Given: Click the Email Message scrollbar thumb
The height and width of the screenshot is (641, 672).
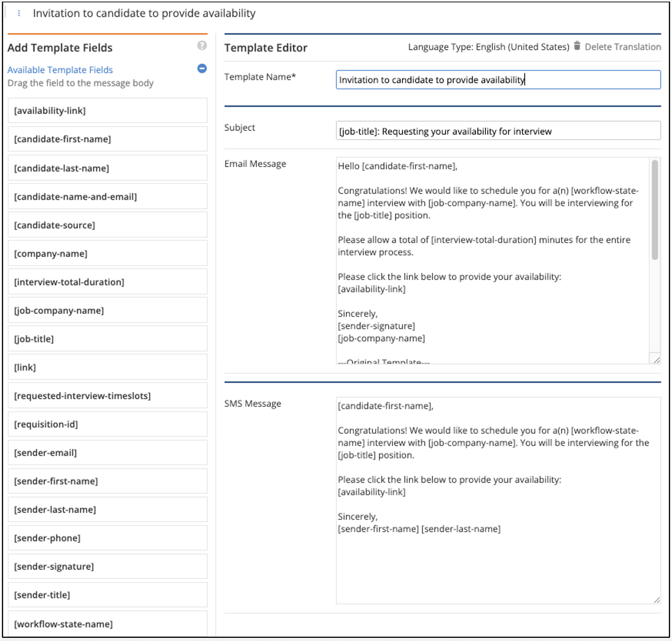Looking at the screenshot, I should tap(655, 210).
